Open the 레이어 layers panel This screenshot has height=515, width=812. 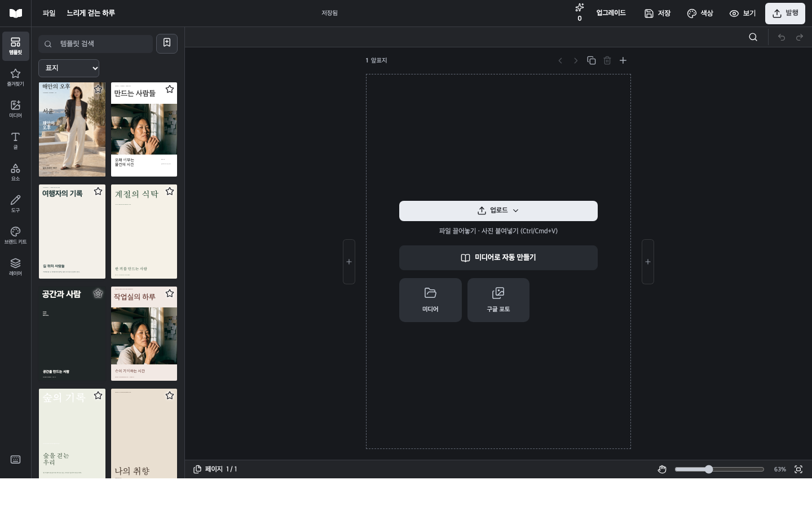pyautogui.click(x=15, y=267)
